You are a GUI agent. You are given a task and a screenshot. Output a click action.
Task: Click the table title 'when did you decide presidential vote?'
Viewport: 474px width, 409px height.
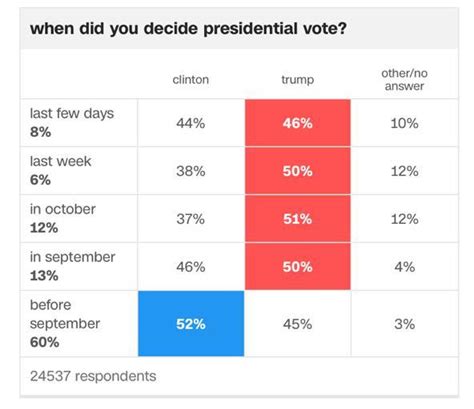[188, 29]
